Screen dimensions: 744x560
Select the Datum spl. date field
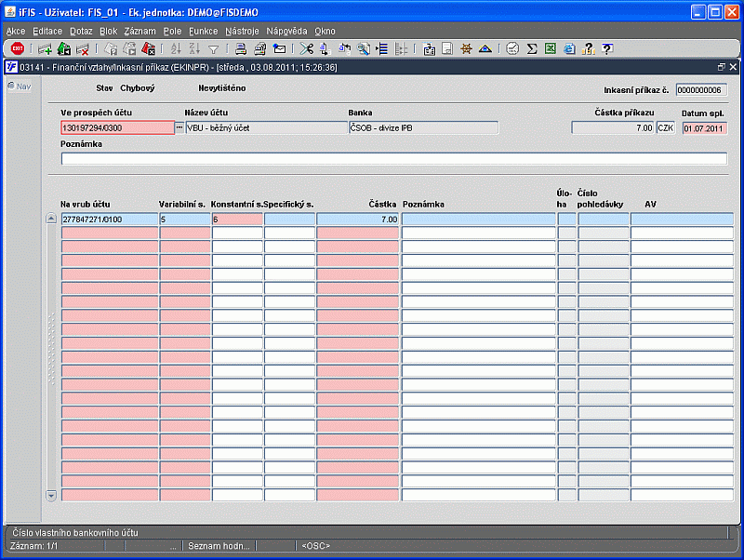coord(703,128)
